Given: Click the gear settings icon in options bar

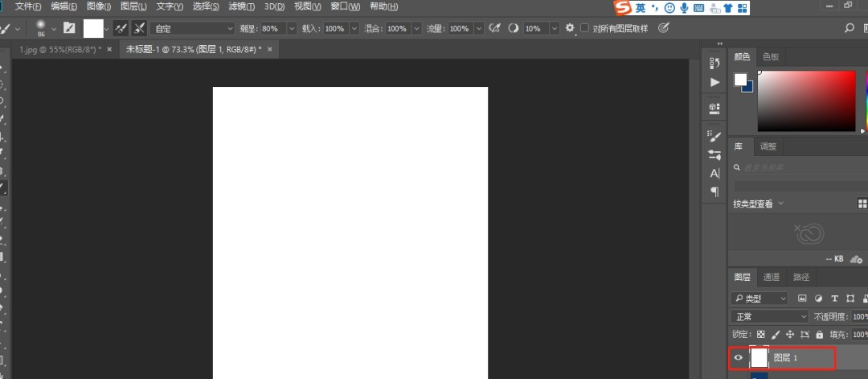Looking at the screenshot, I should [570, 28].
